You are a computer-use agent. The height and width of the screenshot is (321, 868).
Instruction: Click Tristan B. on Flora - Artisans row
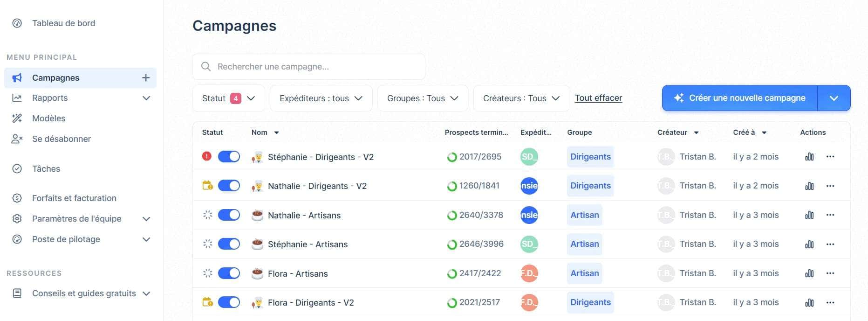tap(697, 273)
